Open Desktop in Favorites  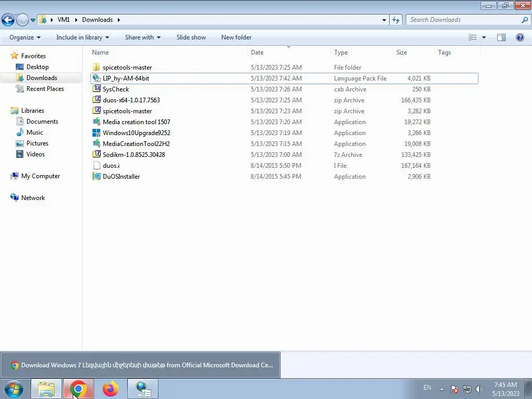37,67
